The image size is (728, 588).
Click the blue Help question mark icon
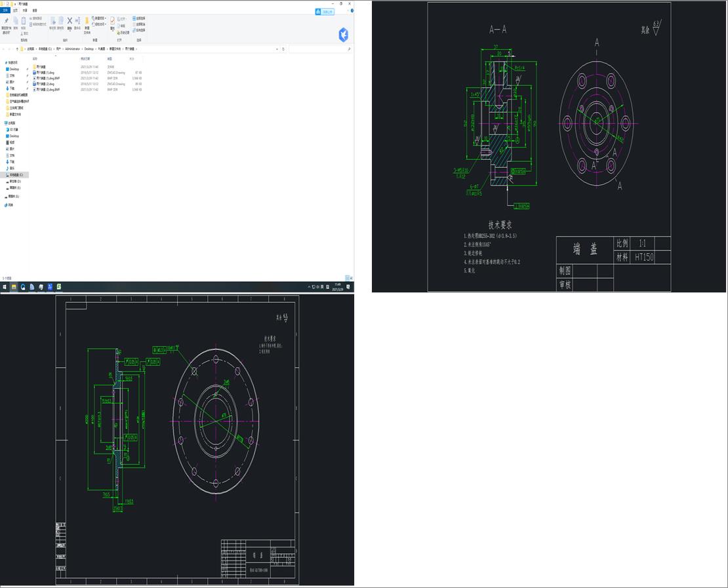[352, 10]
